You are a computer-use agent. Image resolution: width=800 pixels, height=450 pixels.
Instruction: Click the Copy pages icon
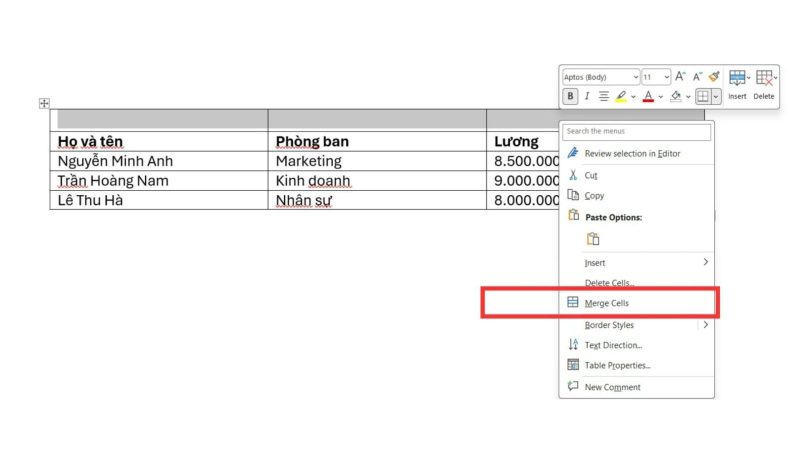573,195
